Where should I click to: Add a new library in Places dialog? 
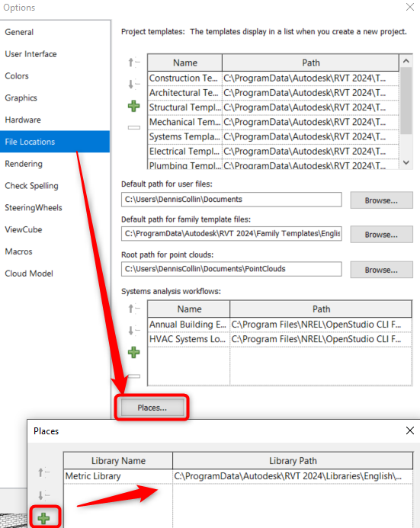(x=44, y=518)
